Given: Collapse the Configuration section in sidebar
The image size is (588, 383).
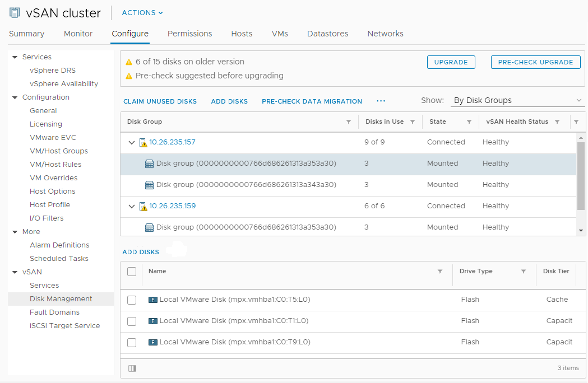Looking at the screenshot, I should coord(15,97).
